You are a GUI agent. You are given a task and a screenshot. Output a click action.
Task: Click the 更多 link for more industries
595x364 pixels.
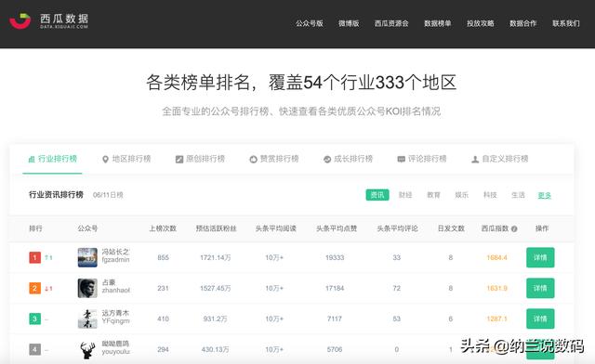point(544,195)
